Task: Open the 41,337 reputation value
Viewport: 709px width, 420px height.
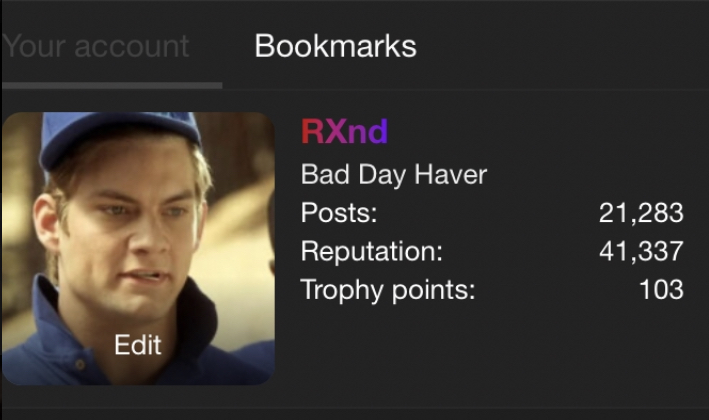Action: [x=641, y=251]
